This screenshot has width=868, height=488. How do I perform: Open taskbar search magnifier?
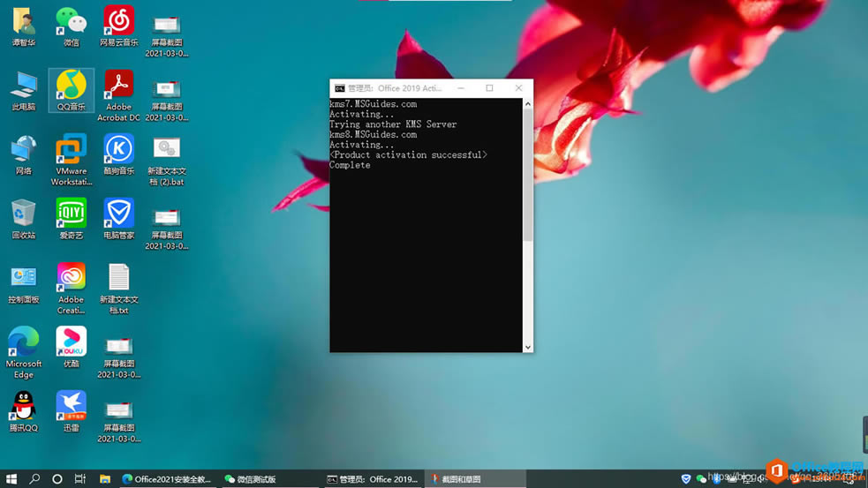pyautogui.click(x=34, y=479)
